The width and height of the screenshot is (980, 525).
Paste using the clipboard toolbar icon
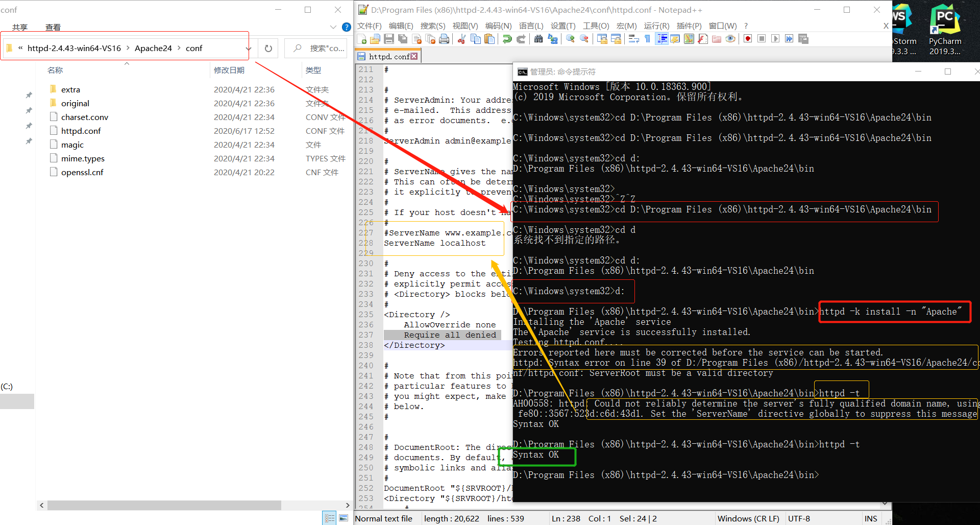pos(489,39)
